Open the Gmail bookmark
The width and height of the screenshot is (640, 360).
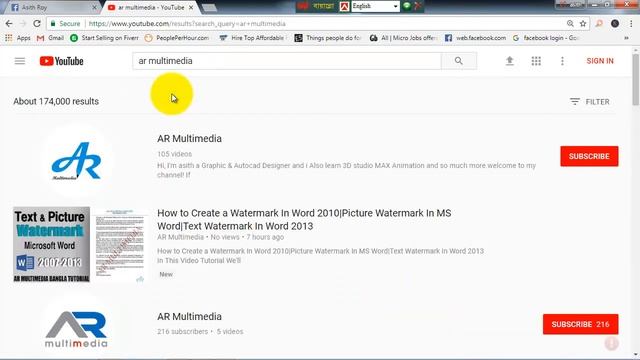tap(50, 38)
